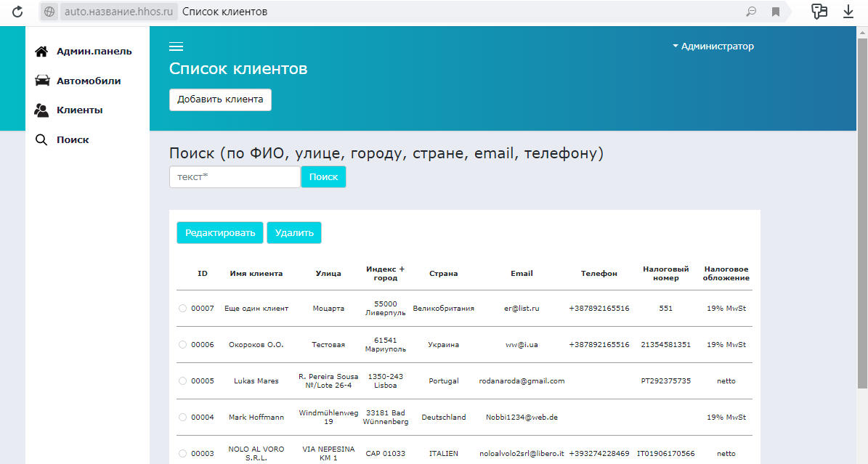Click the car icon beside Автомобили
Viewport: 868px width, 464px height.
tap(42, 81)
